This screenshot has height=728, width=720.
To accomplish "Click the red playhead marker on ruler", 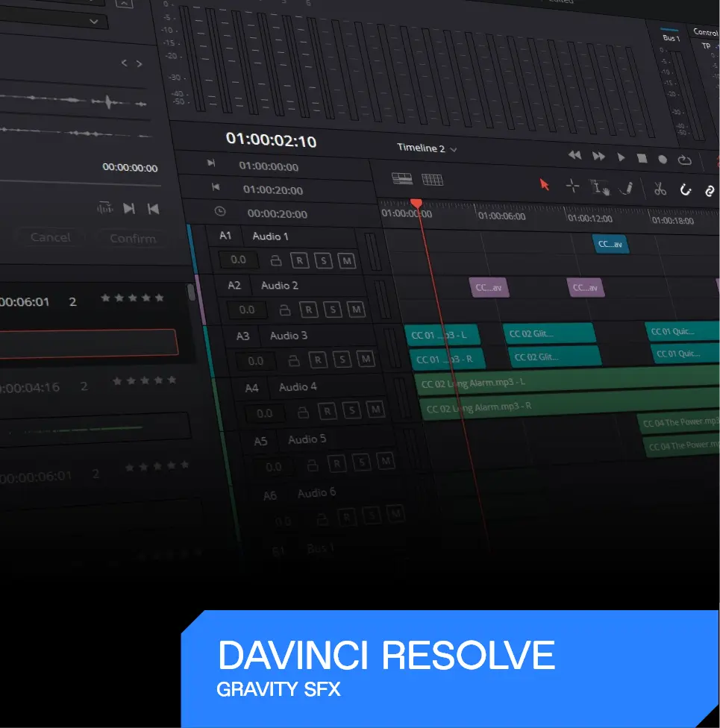I will (416, 203).
